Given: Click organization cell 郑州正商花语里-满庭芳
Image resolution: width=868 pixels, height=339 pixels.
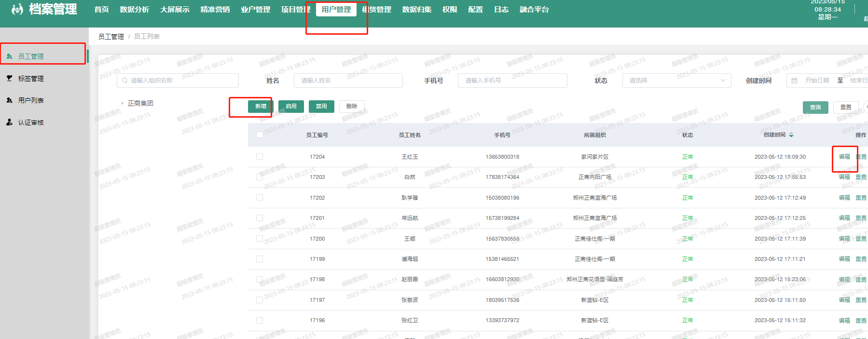Looking at the screenshot, I should tap(595, 279).
